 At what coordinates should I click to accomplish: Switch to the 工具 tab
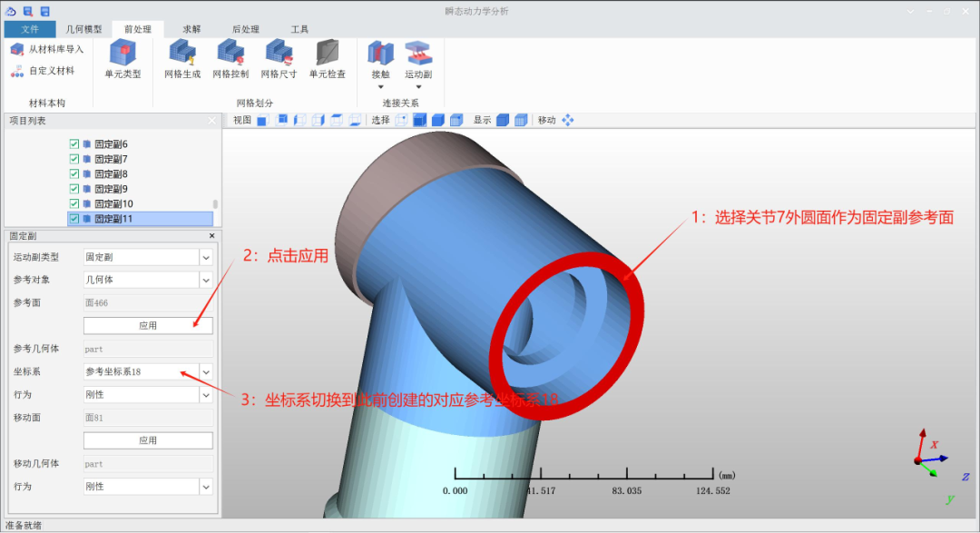click(x=300, y=29)
